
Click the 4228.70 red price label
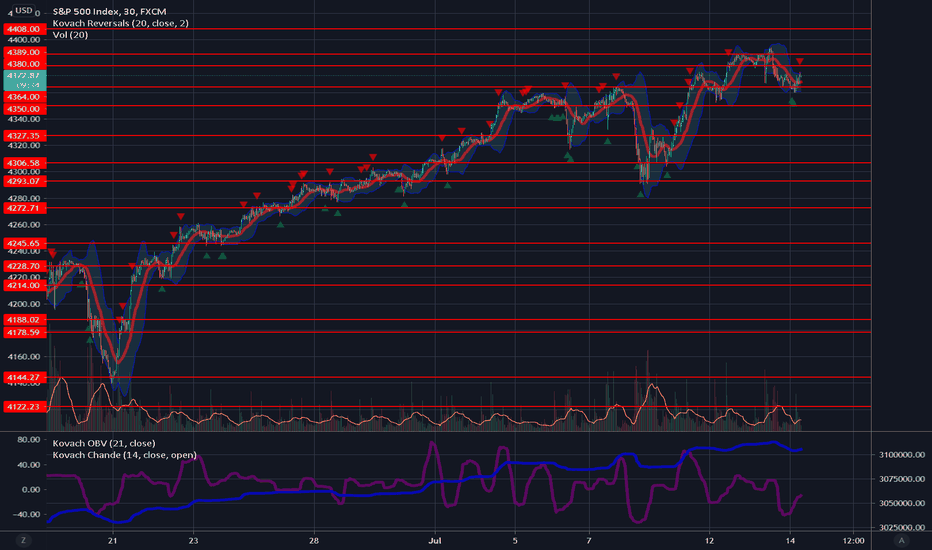point(24,266)
